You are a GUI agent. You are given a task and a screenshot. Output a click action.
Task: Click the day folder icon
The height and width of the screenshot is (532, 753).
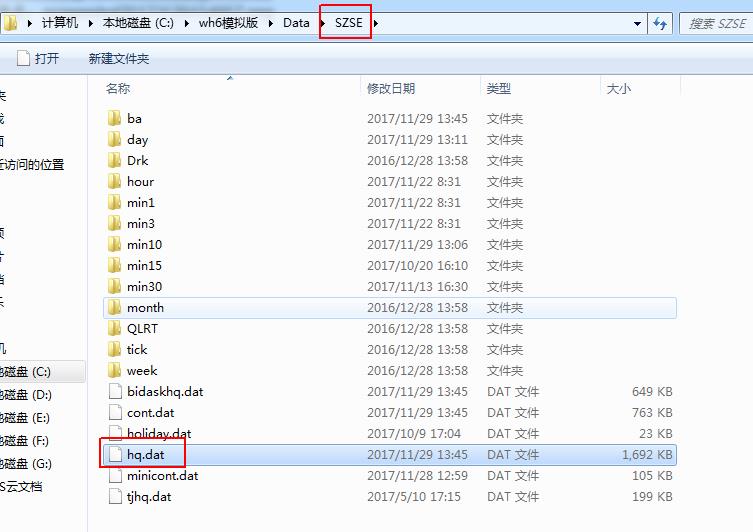(x=114, y=140)
